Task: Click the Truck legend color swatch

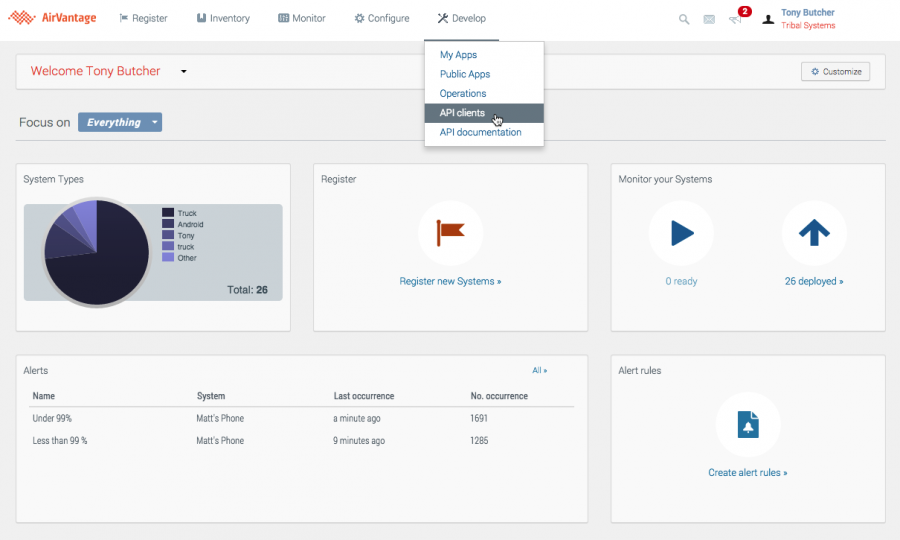Action: (x=168, y=213)
